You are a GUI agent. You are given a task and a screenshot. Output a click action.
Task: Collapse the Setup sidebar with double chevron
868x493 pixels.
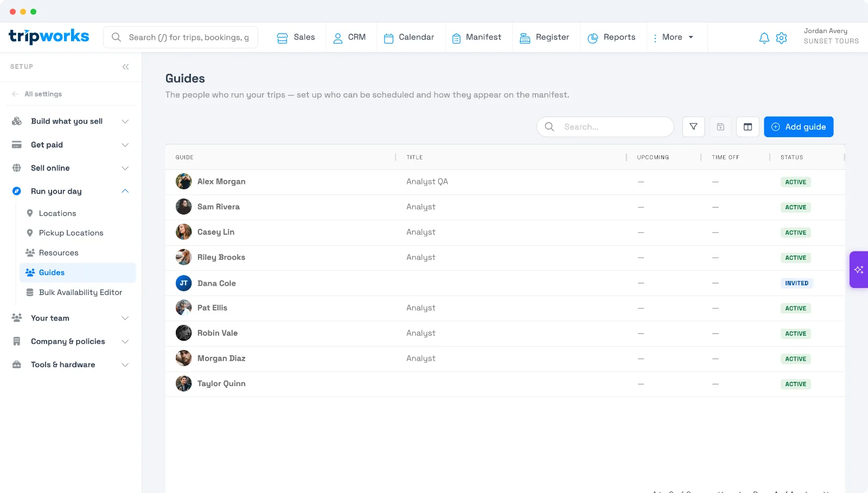[125, 67]
